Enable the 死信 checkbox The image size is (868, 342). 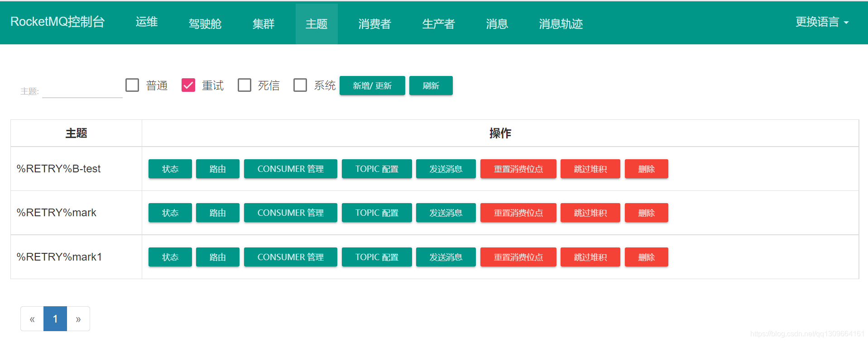click(x=245, y=85)
